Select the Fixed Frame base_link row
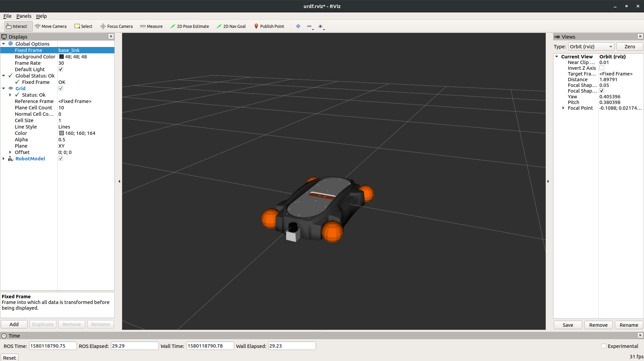This screenshot has height=361, width=644. pos(57,50)
